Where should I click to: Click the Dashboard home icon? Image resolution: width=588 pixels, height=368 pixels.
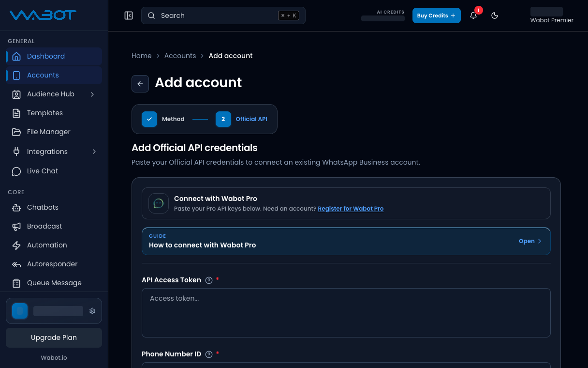click(x=16, y=56)
